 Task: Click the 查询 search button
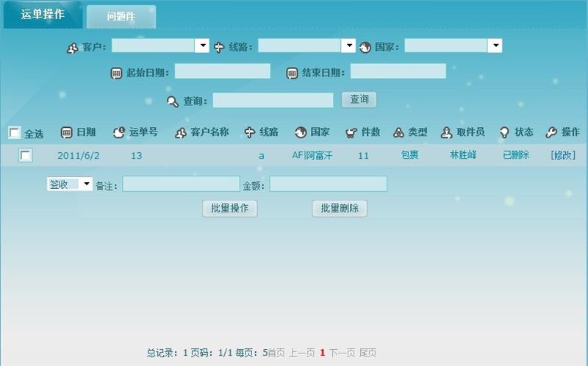pos(359,100)
